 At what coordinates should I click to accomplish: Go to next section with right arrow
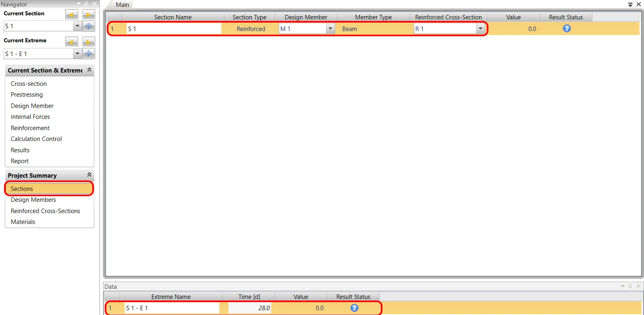88,15
